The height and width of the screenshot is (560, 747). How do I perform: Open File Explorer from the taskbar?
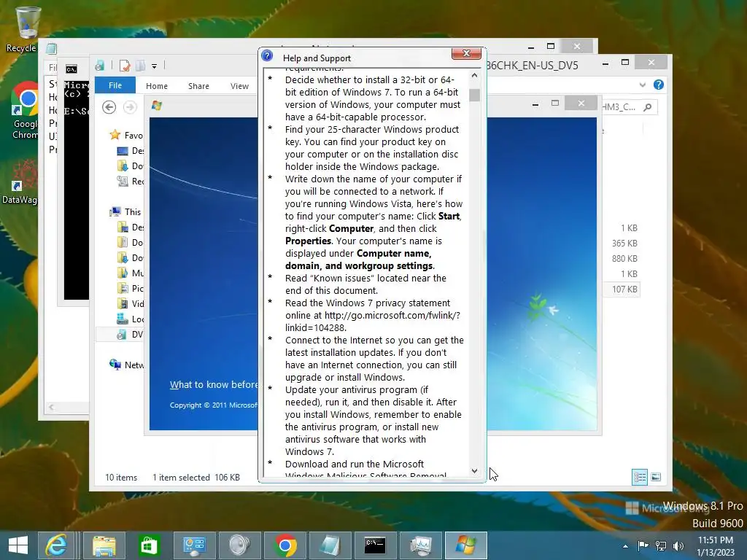pyautogui.click(x=104, y=545)
